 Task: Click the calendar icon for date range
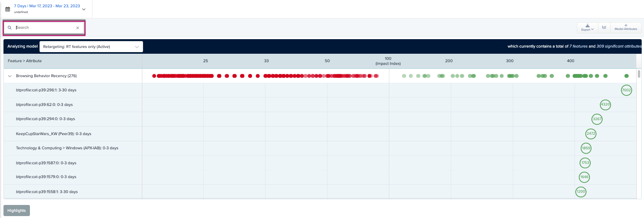click(8, 9)
